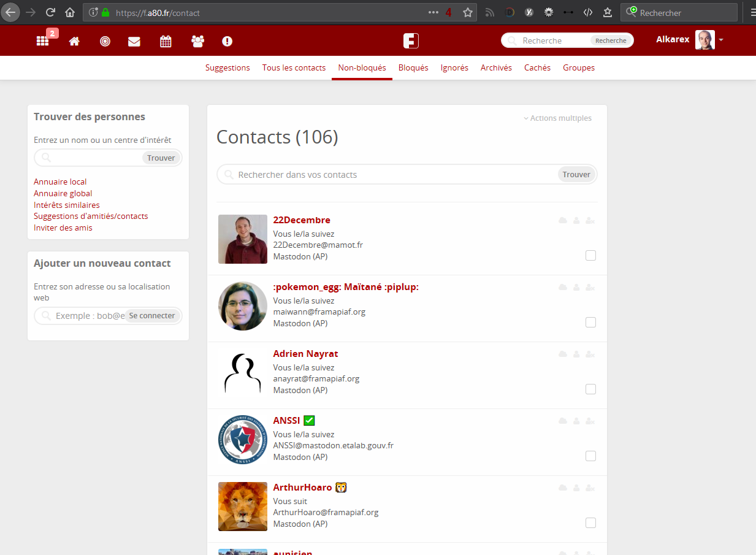The image size is (756, 555).
Task: Open the Firefox menu button
Action: 752,12
